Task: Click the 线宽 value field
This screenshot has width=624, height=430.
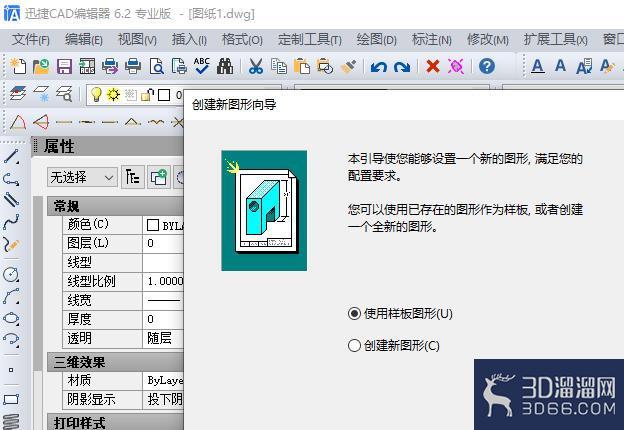Action: click(x=164, y=301)
